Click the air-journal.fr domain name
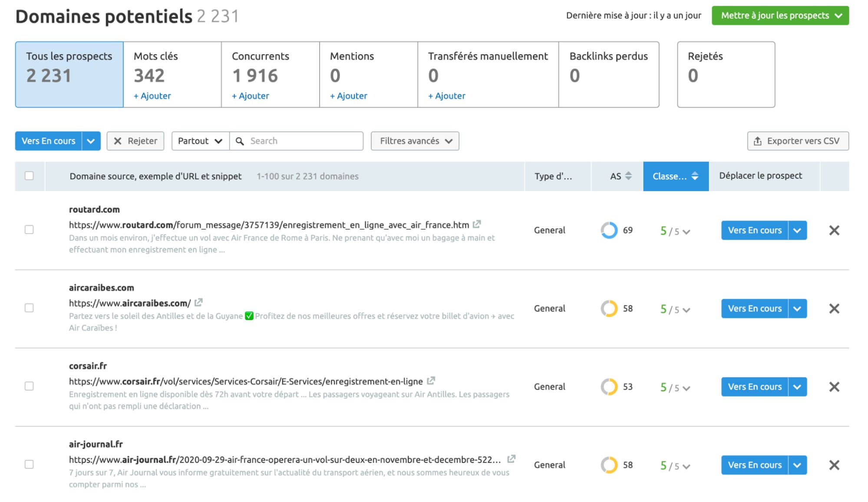The width and height of the screenshot is (868, 502). [x=96, y=444]
